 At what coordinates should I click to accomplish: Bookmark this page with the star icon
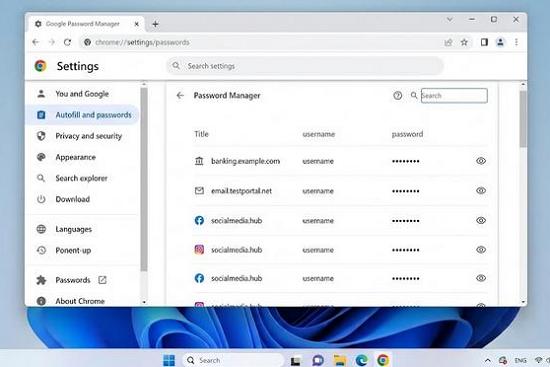(464, 42)
